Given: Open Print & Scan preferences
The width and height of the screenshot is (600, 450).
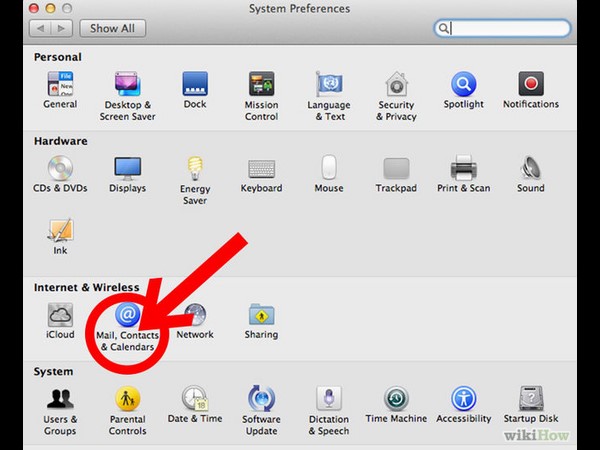Looking at the screenshot, I should pyautogui.click(x=463, y=170).
